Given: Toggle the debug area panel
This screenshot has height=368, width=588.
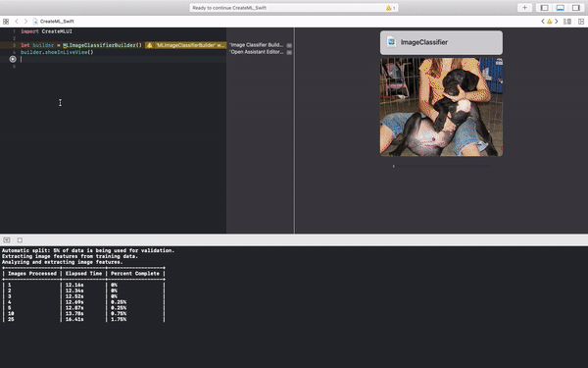Looking at the screenshot, I should tap(560, 8).
